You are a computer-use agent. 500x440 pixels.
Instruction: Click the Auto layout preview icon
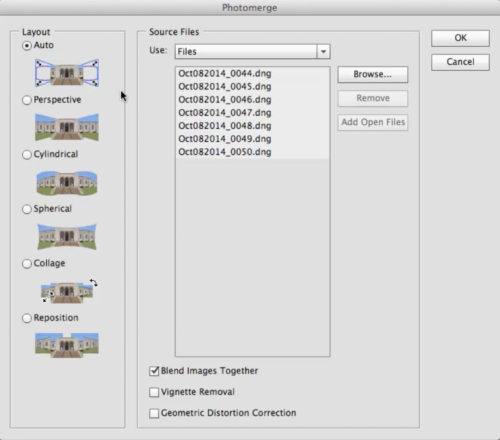[x=67, y=73]
